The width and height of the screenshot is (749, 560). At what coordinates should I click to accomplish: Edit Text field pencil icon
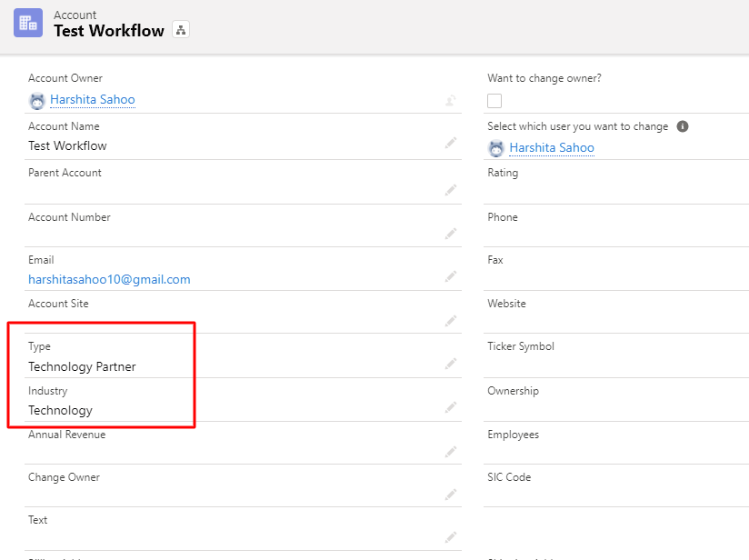pos(451,537)
